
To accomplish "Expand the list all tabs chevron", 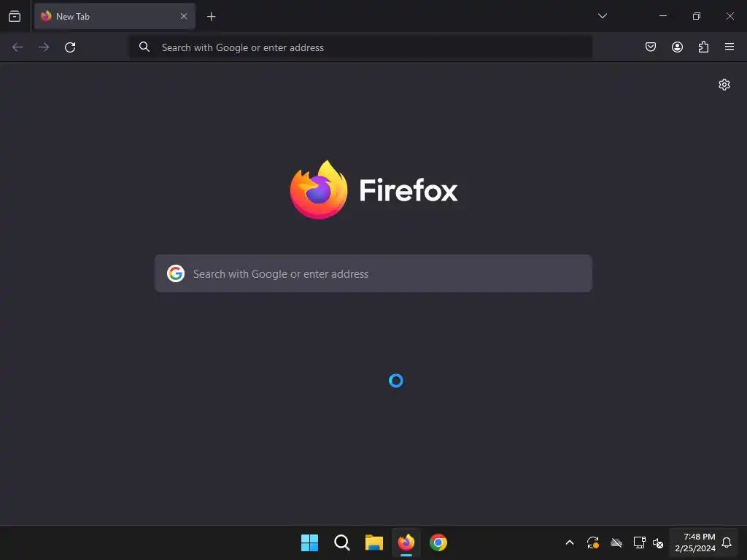I will (x=602, y=16).
